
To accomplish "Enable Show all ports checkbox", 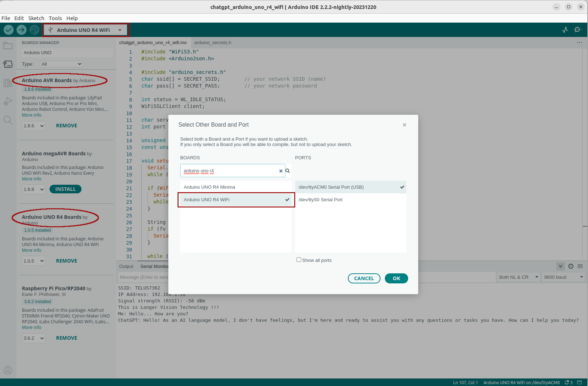I will click(299, 260).
